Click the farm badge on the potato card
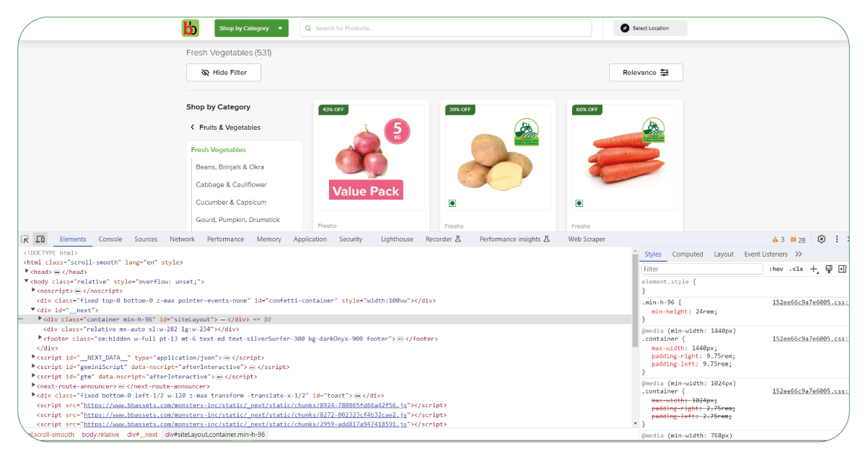The image size is (868, 457). (x=527, y=133)
